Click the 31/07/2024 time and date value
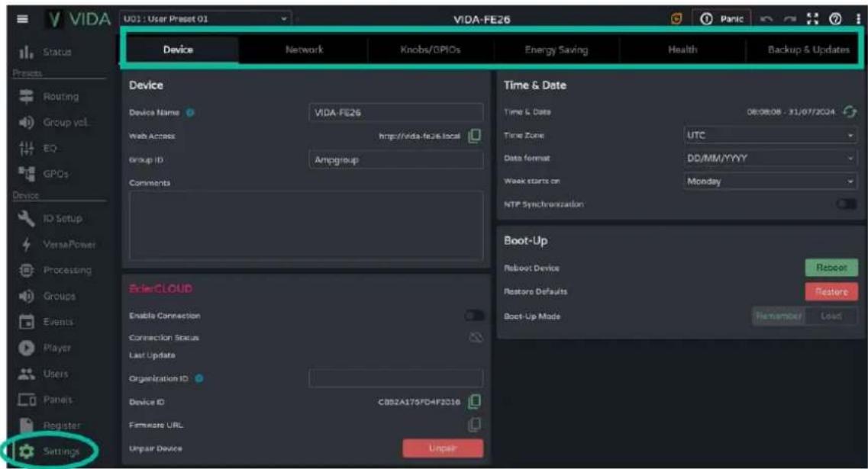Viewport: 868px width, 469px height. tap(790, 111)
